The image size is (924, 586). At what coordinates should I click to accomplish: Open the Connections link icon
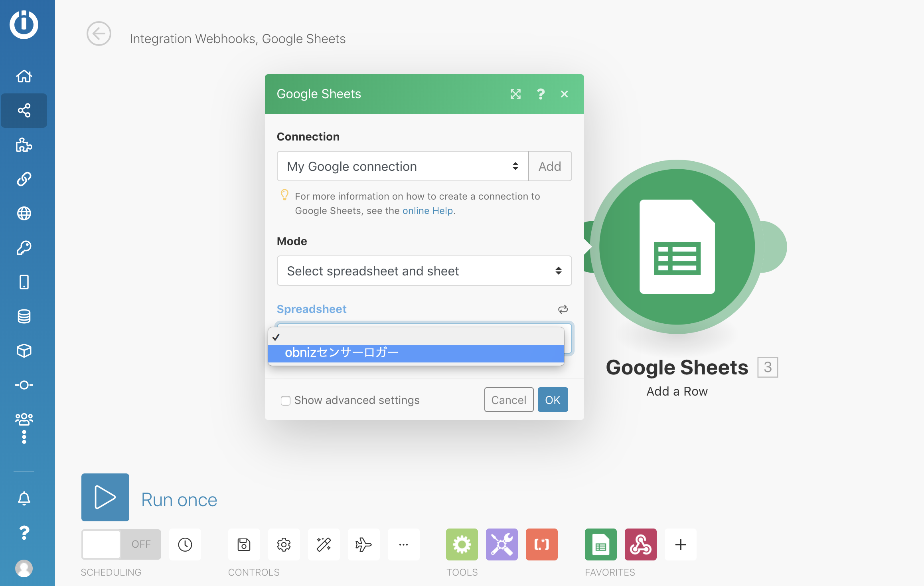point(24,179)
